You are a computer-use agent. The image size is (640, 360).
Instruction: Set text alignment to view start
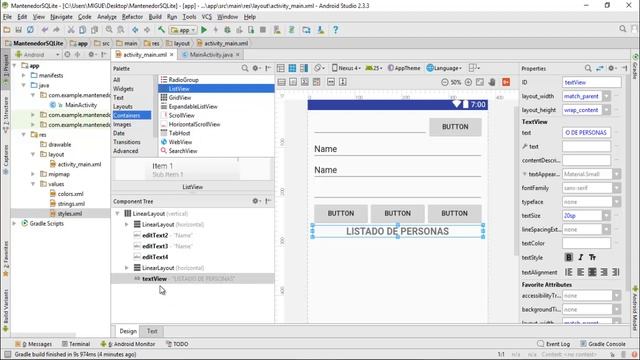(x=569, y=272)
